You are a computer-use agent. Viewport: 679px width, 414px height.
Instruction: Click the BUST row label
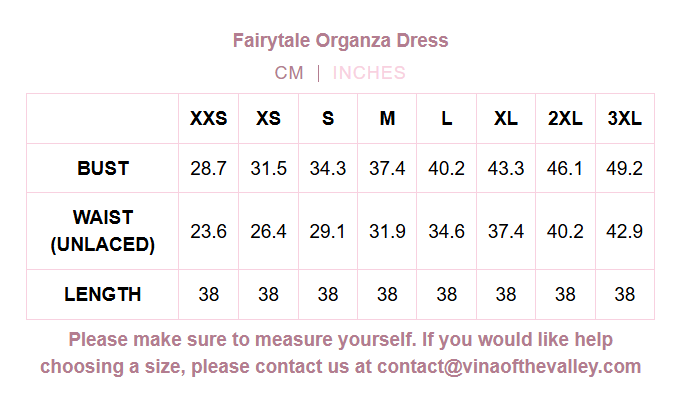click(x=103, y=168)
